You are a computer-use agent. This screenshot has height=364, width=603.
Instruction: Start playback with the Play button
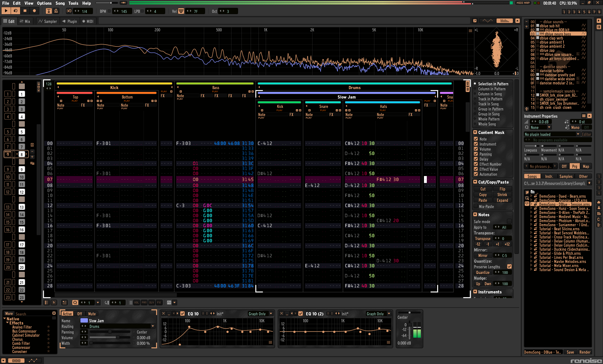click(6, 11)
